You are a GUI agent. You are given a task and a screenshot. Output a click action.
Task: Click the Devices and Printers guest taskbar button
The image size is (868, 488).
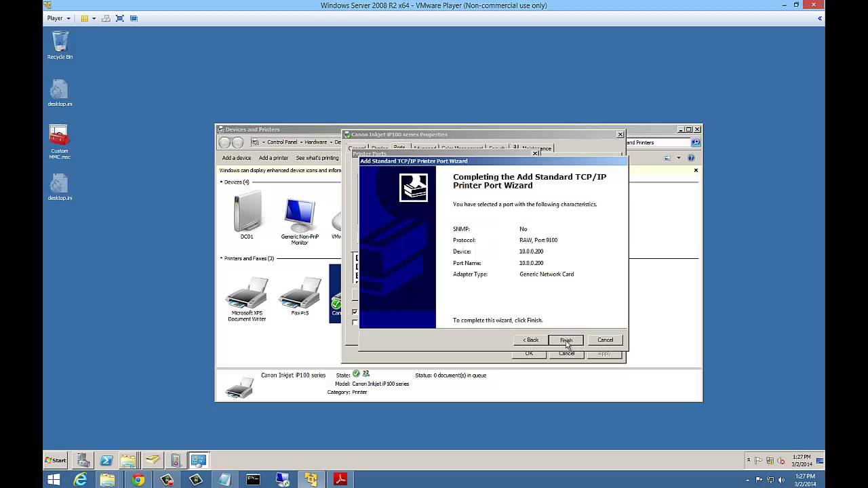click(x=198, y=460)
